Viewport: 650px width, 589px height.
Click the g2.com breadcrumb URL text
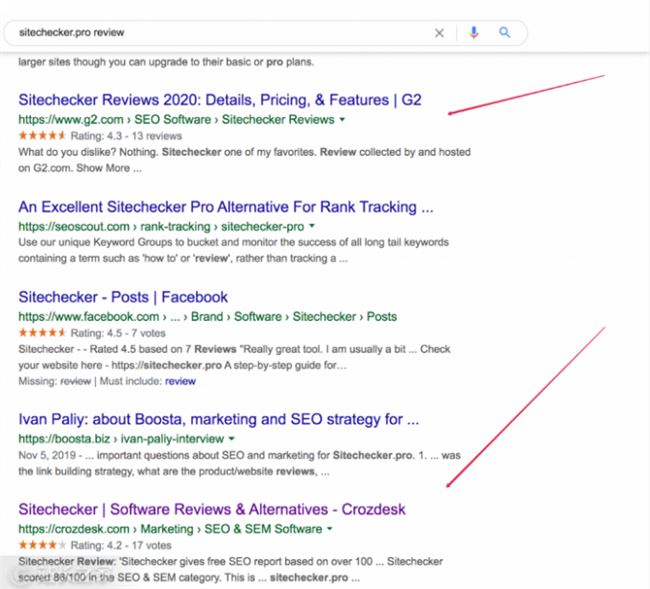tap(176, 119)
